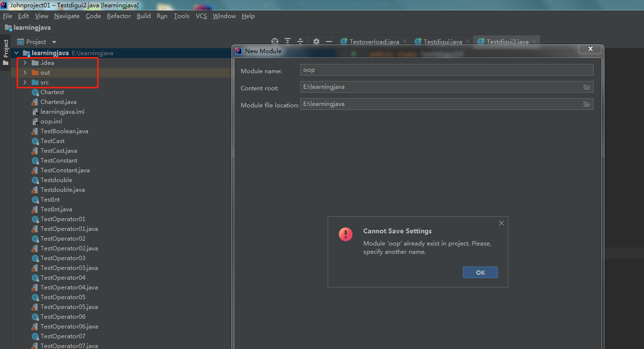This screenshot has width=644, height=349.
Task: Click the .idea folder icon
Action: click(35, 63)
